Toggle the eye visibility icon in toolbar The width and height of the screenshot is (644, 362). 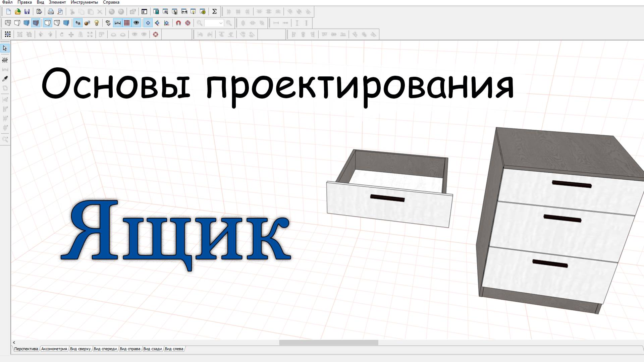tap(137, 22)
